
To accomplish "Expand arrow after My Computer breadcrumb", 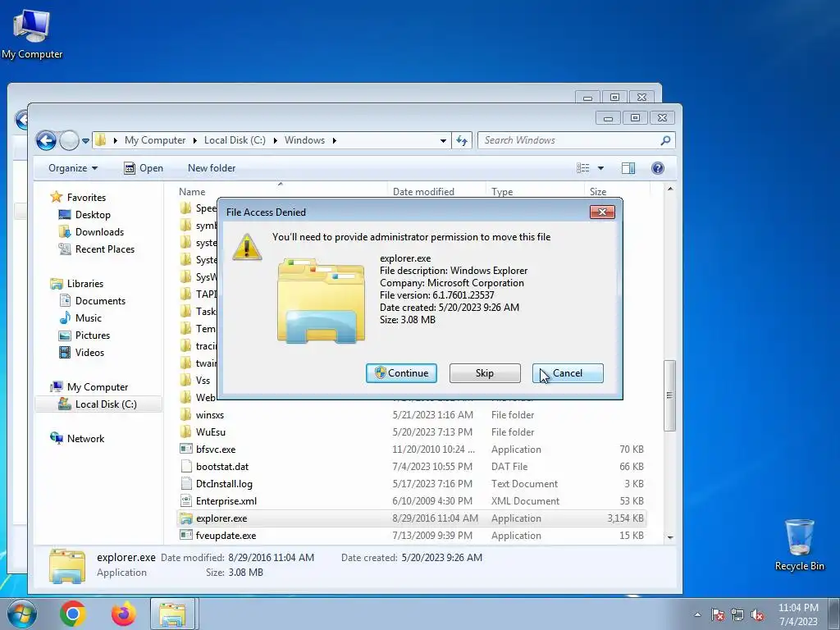I will click(195, 140).
